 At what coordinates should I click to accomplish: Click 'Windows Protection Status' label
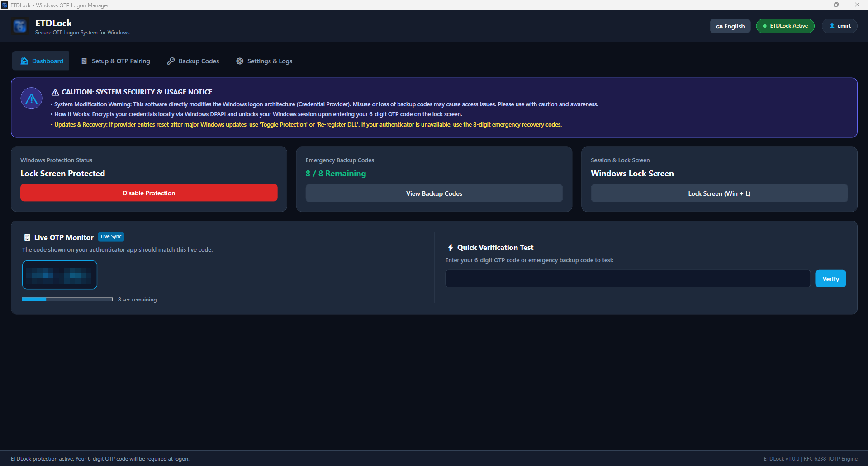[x=56, y=160]
